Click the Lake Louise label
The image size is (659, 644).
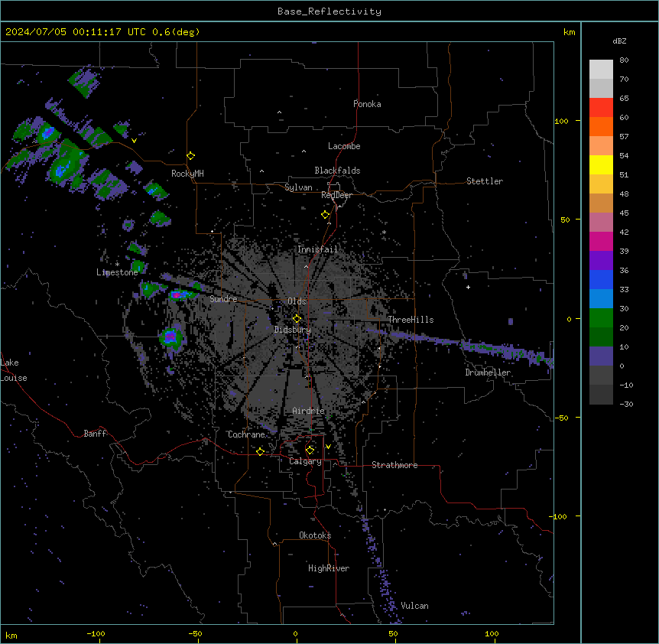12,370
